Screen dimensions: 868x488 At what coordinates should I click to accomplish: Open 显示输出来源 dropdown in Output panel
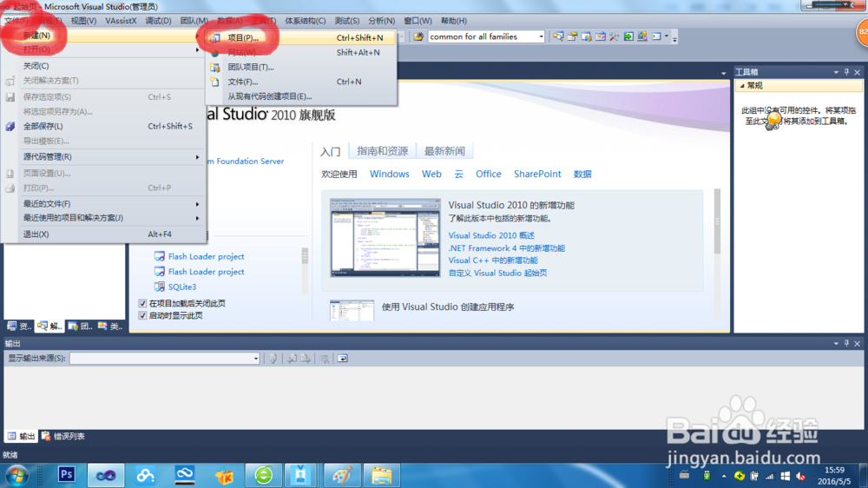[x=255, y=359]
